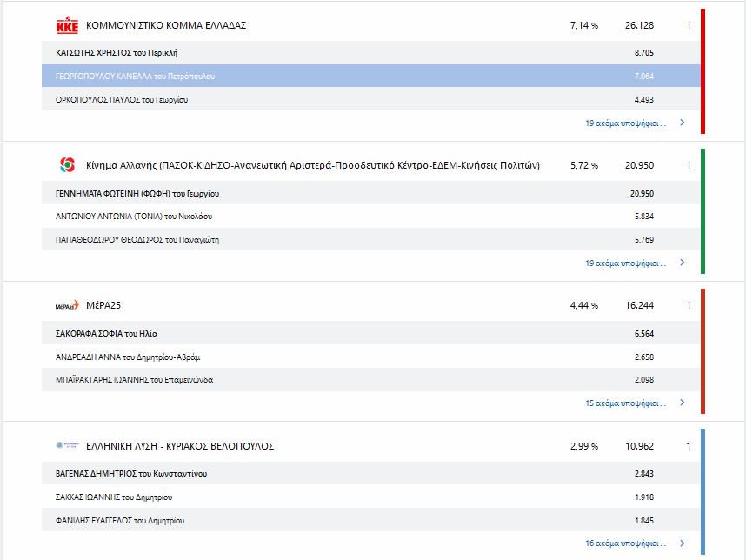This screenshot has height=560, width=746.
Task: Click the ΜέΡΑ25 party logo
Action: tap(67, 305)
